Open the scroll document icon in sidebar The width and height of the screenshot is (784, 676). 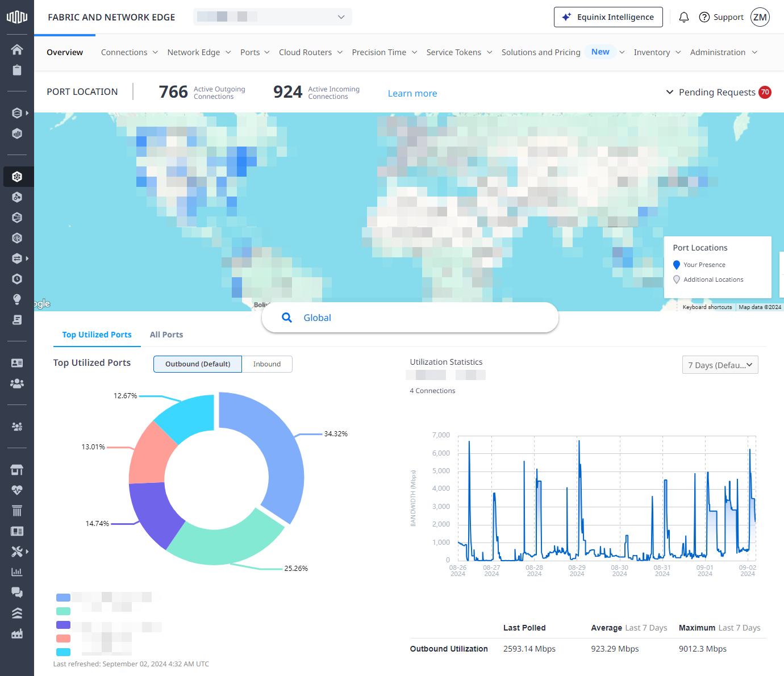[17, 320]
